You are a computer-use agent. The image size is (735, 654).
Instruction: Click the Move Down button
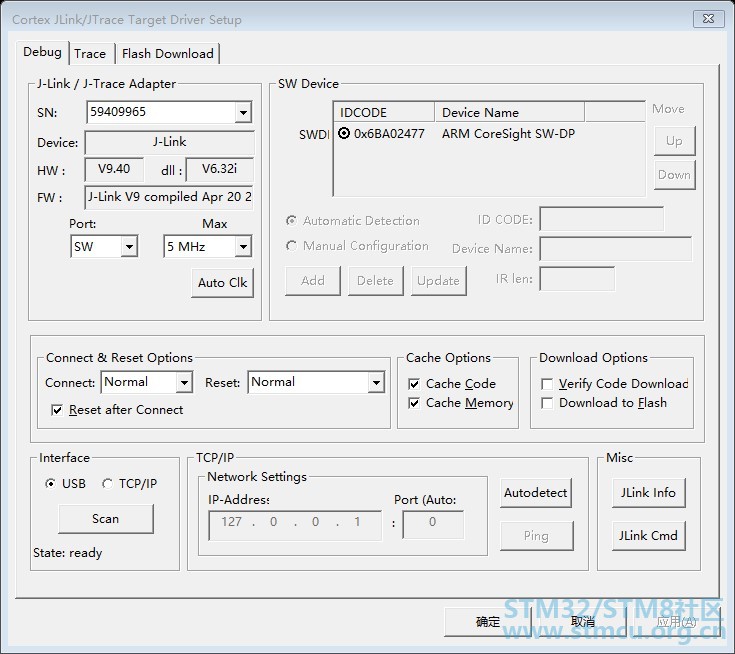tap(674, 175)
